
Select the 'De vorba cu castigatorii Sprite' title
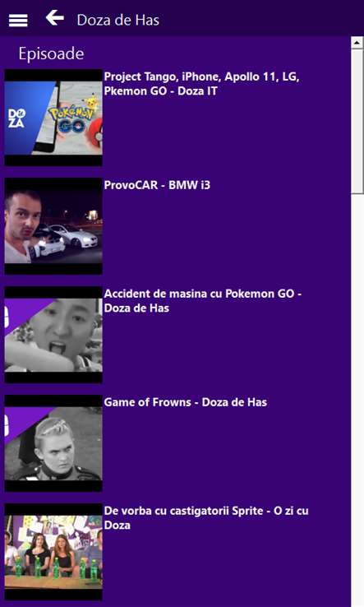206,518
